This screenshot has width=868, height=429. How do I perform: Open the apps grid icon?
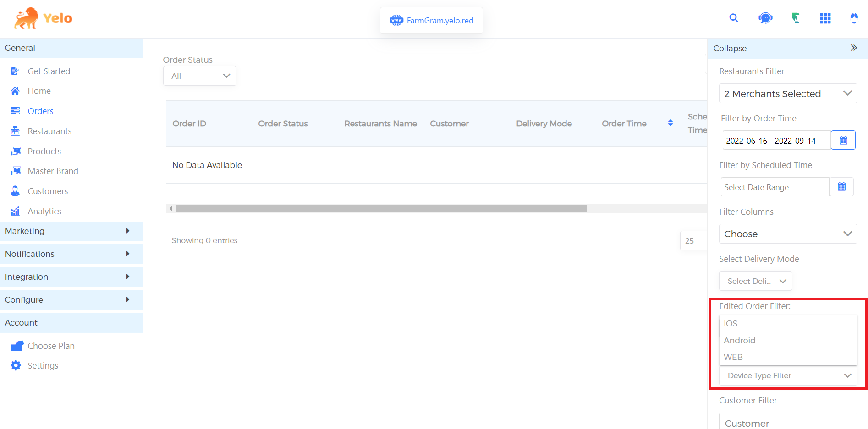click(825, 18)
